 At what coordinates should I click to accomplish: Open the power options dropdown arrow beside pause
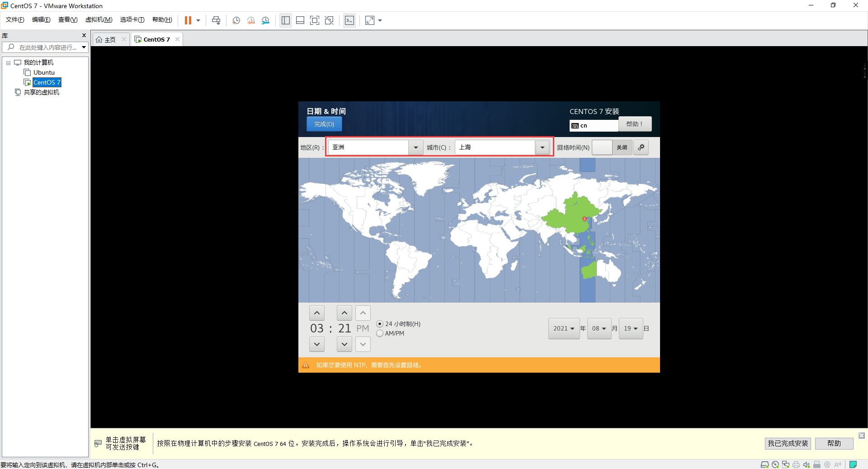click(x=198, y=20)
